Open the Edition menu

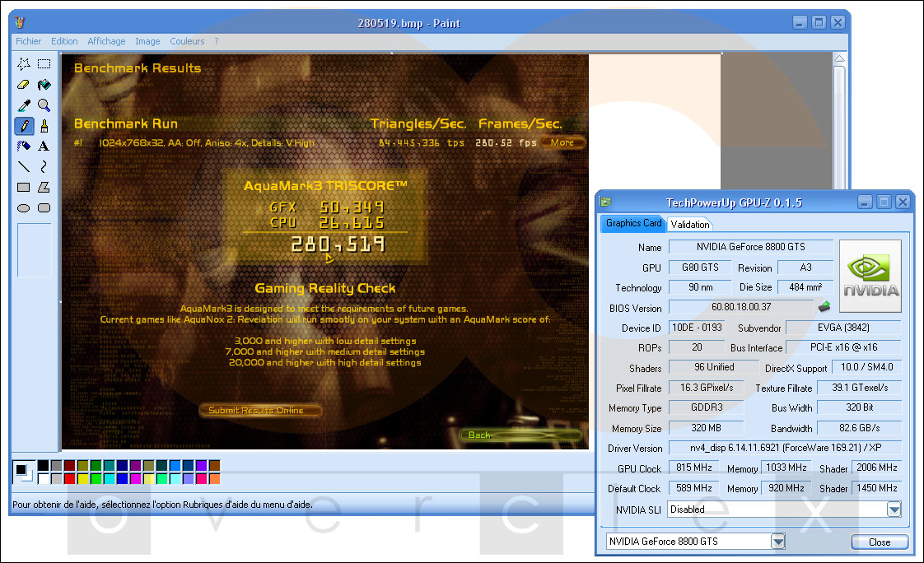[x=64, y=41]
